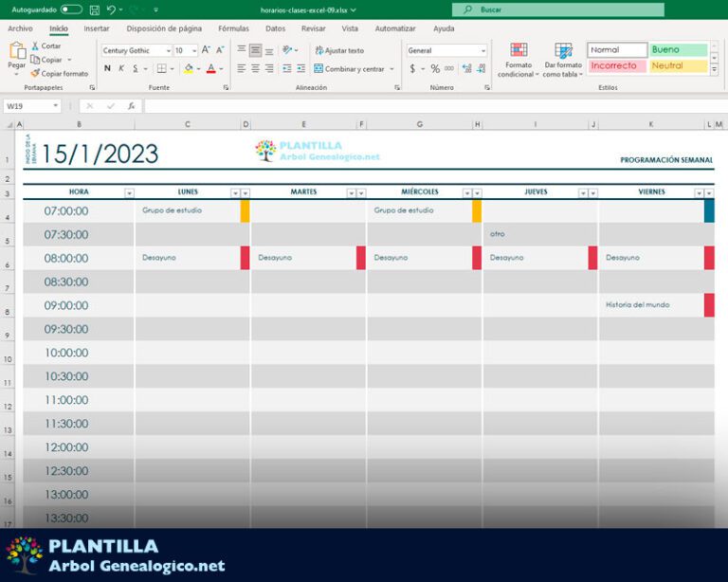The height and width of the screenshot is (582, 728).
Task: Switch to the Vista tab
Action: coord(350,28)
